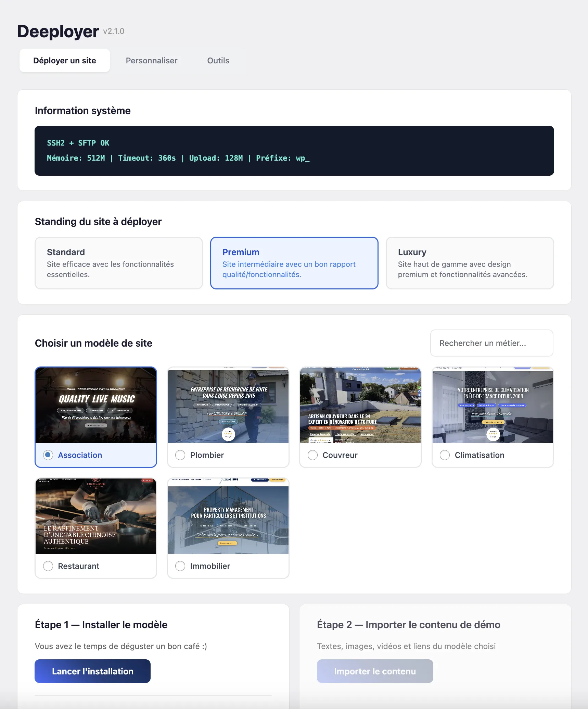This screenshot has height=709, width=588.
Task: Select the Climatisation radio button
Action: coord(445,455)
